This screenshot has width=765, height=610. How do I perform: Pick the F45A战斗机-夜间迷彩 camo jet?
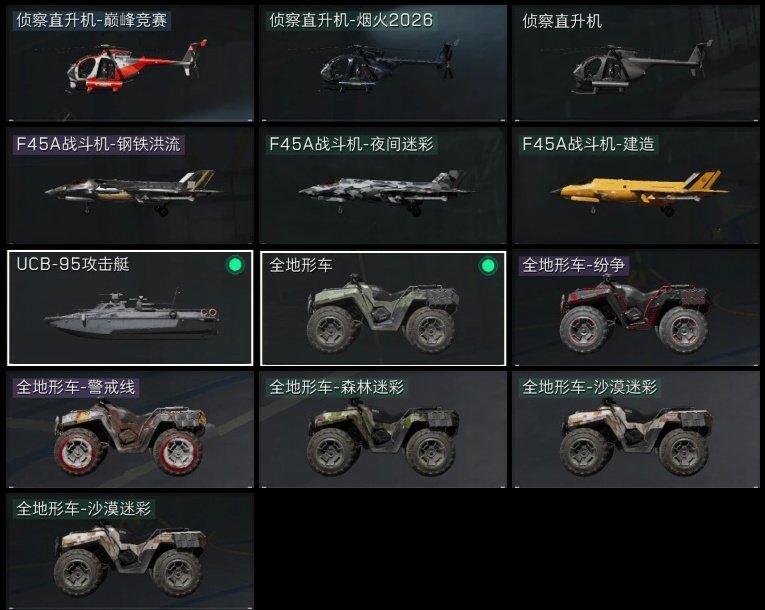[383, 185]
